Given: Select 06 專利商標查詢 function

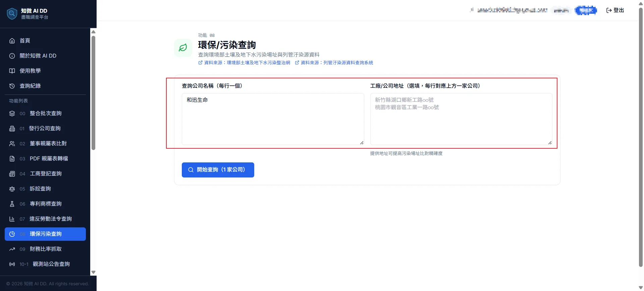Looking at the screenshot, I should (x=45, y=204).
